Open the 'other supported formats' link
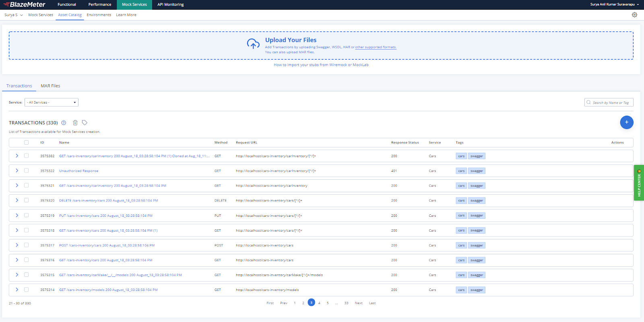This screenshot has width=644, height=322. [x=376, y=47]
